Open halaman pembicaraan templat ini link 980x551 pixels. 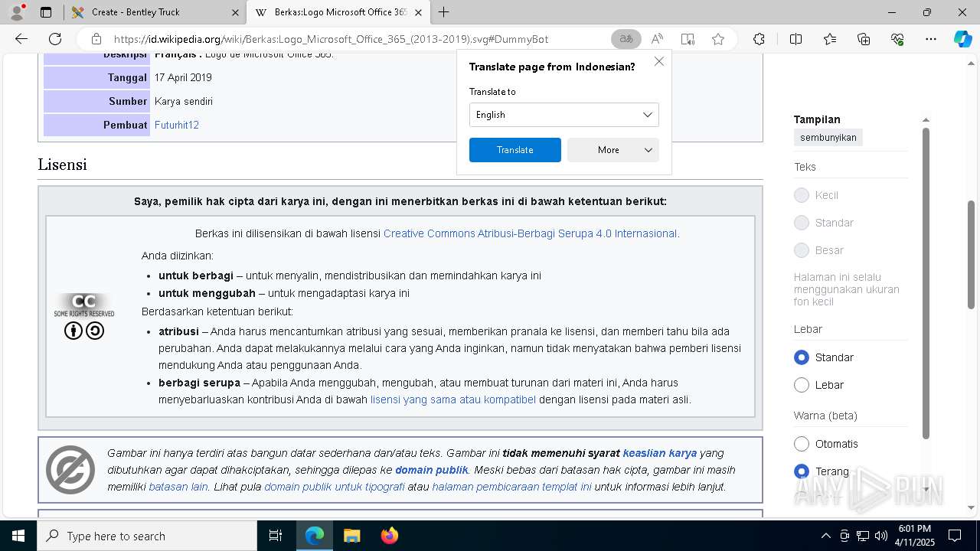[x=511, y=487]
